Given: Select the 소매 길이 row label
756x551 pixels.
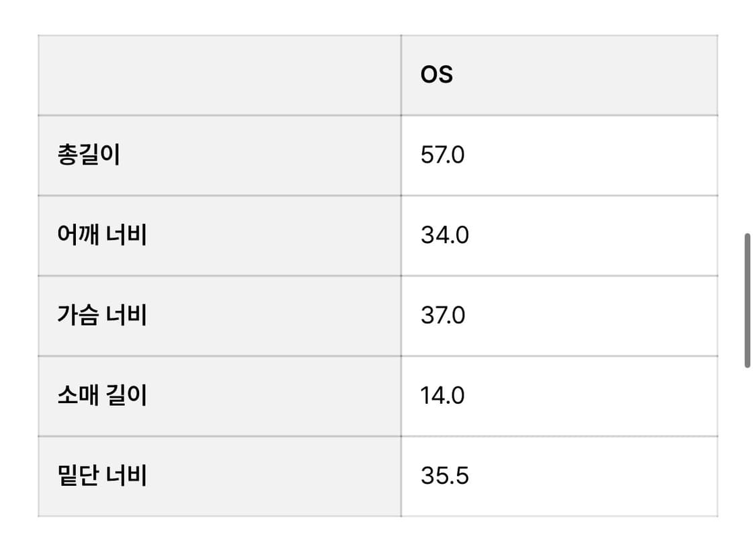Looking at the screenshot, I should tap(102, 396).
